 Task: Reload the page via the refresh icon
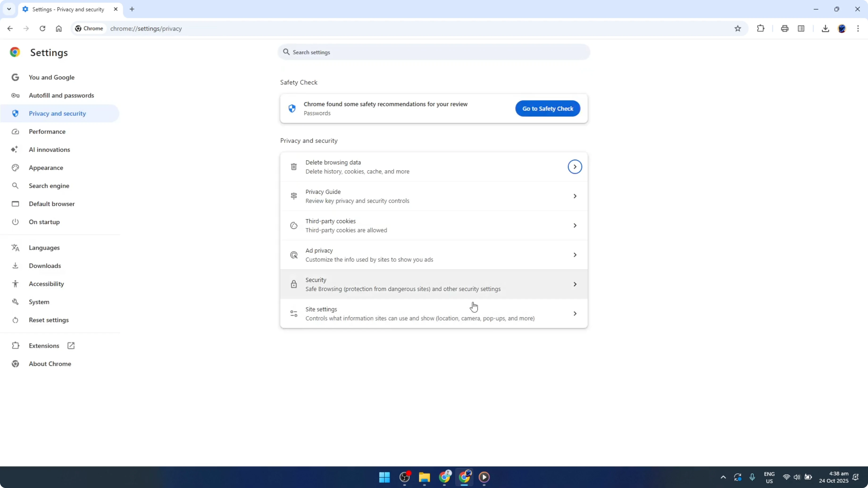[x=42, y=28]
